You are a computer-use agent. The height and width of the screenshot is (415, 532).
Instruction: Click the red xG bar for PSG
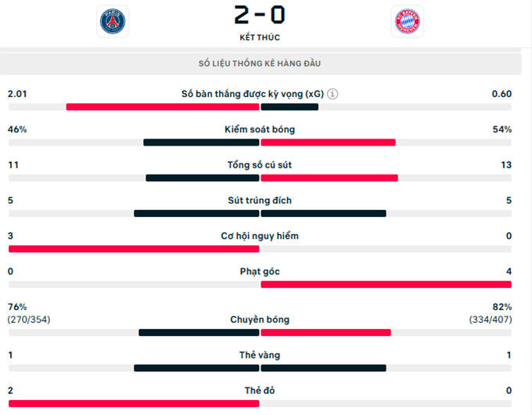163,107
